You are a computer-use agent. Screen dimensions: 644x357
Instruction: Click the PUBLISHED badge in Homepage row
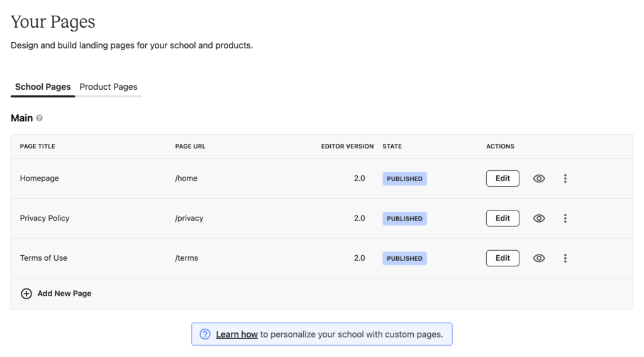[404, 178]
